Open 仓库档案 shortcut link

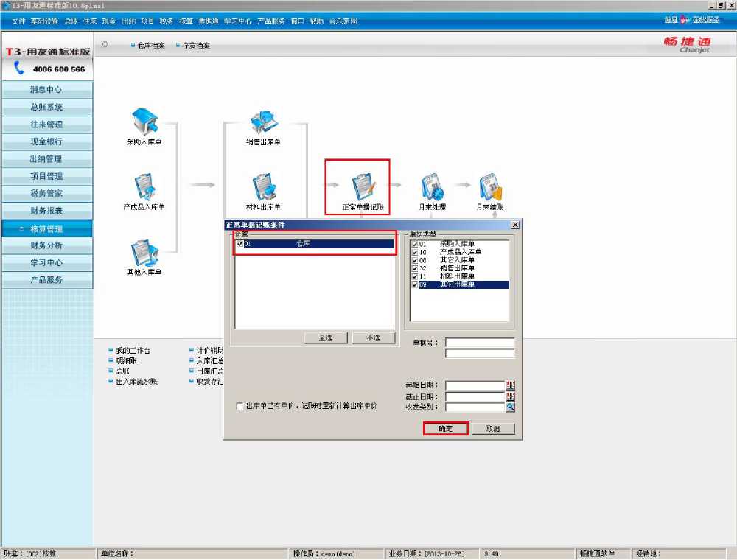(151, 45)
